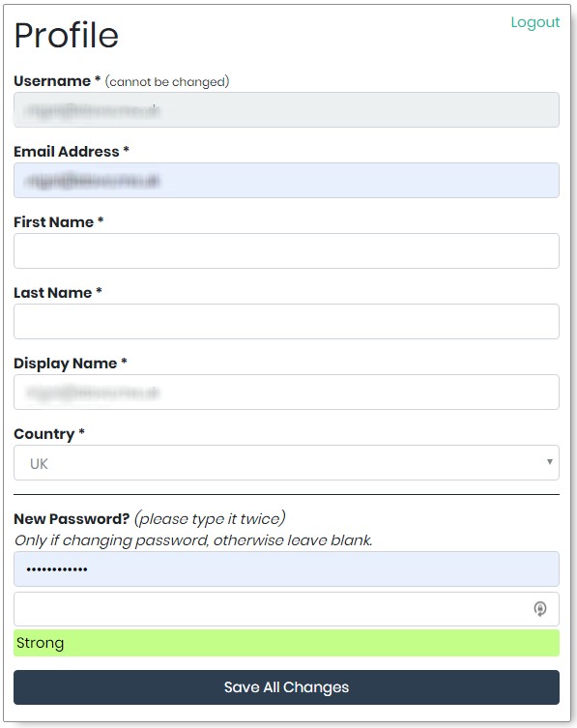Log out using the Logout link
This screenshot has width=577, height=728.
(534, 22)
